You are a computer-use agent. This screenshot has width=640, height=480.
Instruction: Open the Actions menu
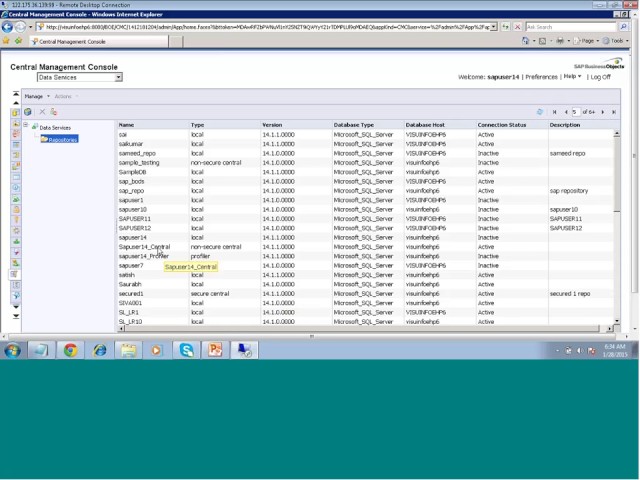66,96
